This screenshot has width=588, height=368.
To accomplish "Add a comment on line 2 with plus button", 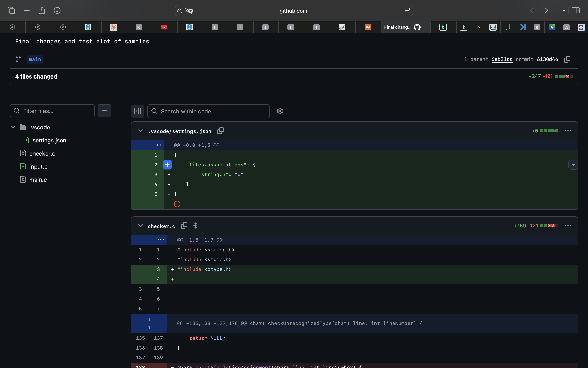I will [x=167, y=165].
